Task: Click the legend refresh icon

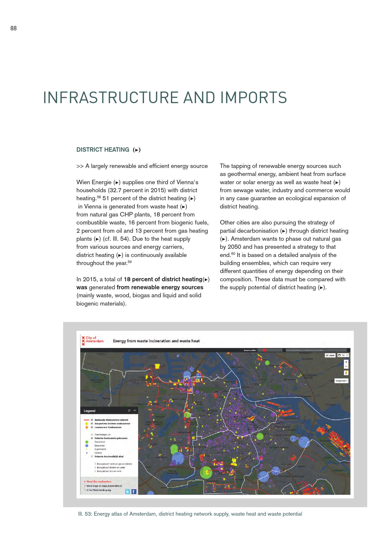Action: pyautogui.click(x=129, y=410)
